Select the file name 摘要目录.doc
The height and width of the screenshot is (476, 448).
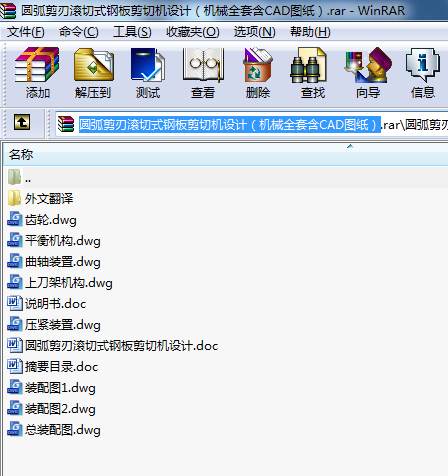click(62, 367)
